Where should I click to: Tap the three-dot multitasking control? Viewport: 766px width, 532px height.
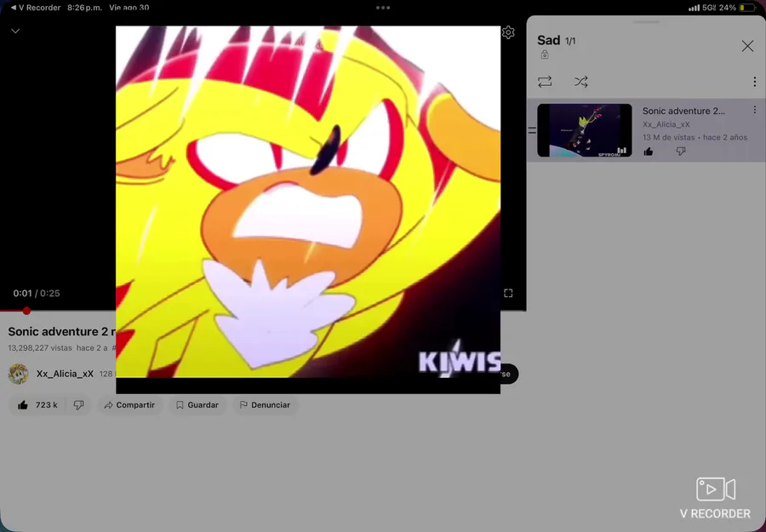click(383, 8)
